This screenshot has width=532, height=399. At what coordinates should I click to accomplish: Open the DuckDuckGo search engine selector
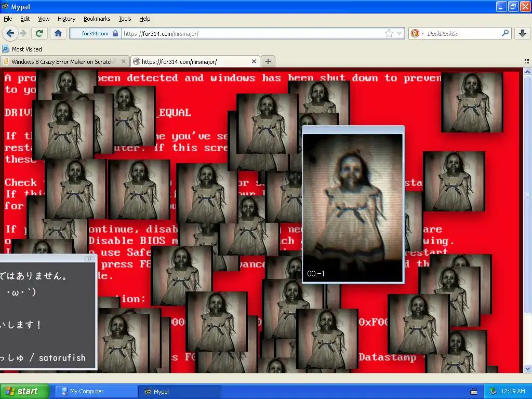(417, 33)
